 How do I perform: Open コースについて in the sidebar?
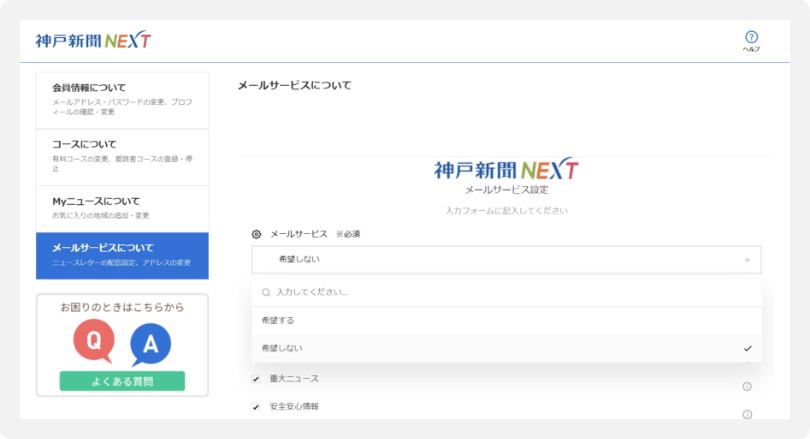click(122, 158)
